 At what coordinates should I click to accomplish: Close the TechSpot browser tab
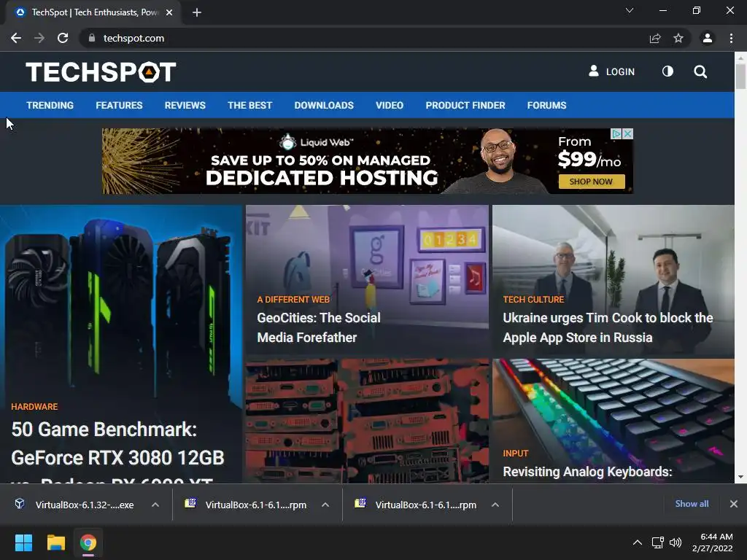tap(169, 12)
